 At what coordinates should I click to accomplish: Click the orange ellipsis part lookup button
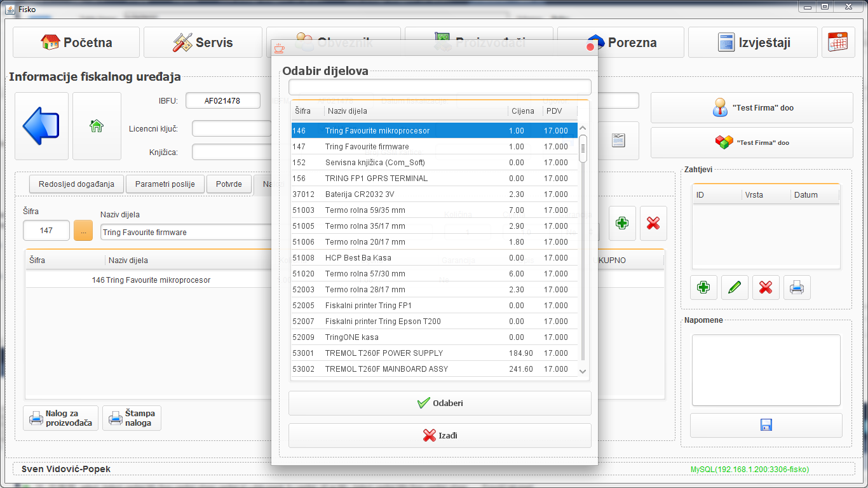click(x=83, y=231)
